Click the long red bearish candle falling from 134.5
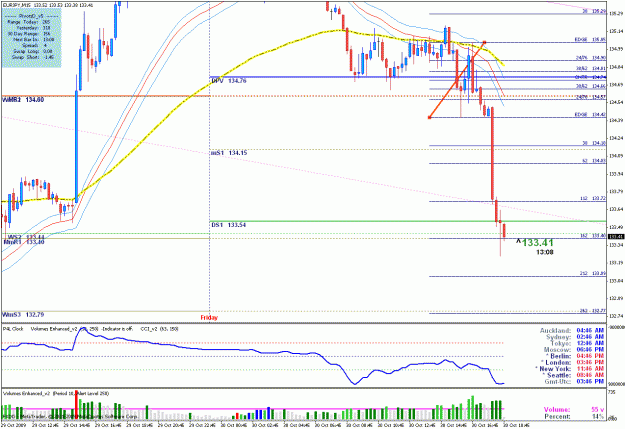Viewport: 625px width, 429px height. [492, 153]
